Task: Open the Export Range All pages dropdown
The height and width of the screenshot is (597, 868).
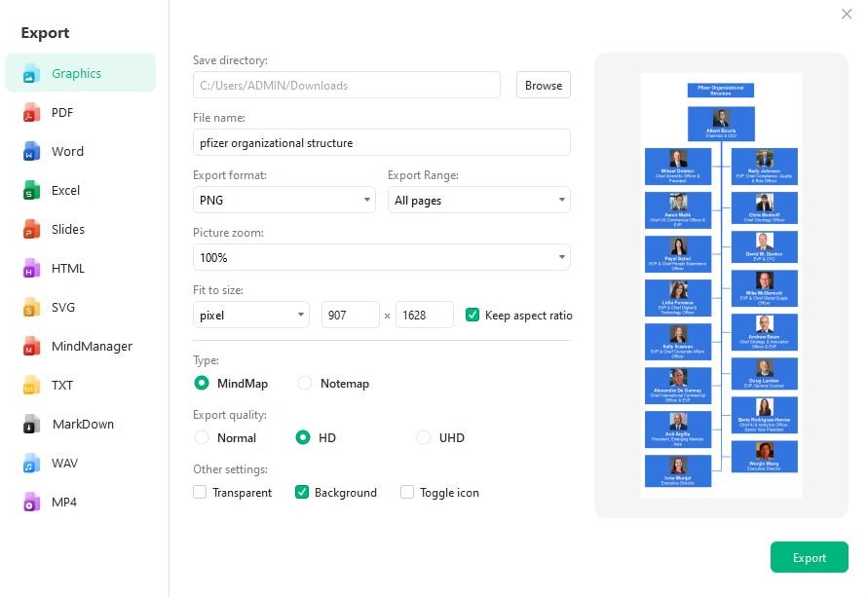Action: [x=479, y=200]
